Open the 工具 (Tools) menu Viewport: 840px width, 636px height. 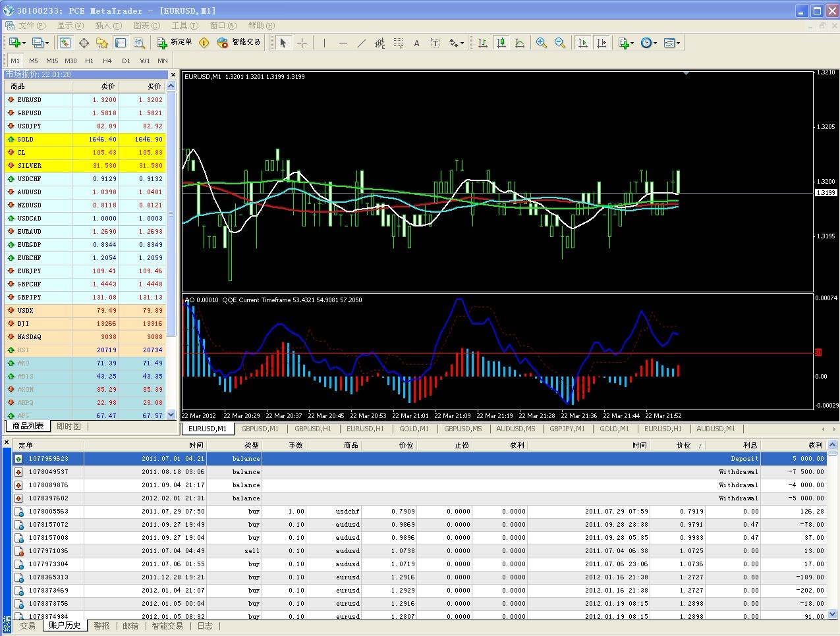click(184, 26)
